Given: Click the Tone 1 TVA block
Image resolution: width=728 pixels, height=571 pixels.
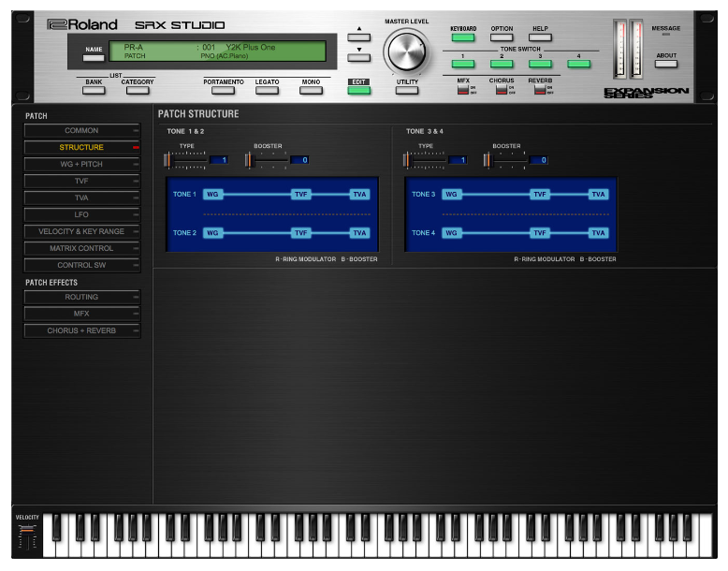Looking at the screenshot, I should (x=360, y=194).
